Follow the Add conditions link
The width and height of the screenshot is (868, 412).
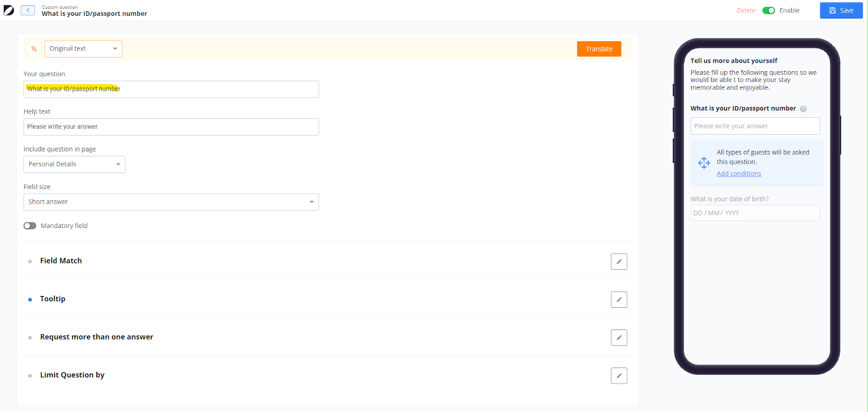pos(739,174)
